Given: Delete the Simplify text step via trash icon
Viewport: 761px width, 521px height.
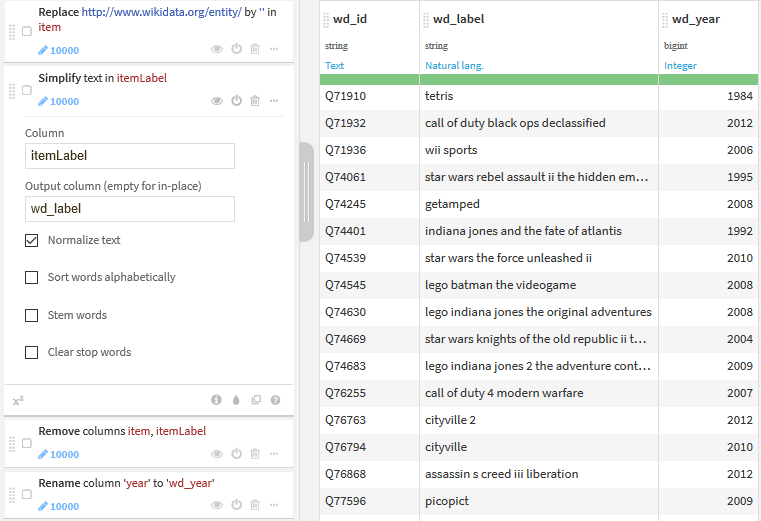Looking at the screenshot, I should pos(255,101).
